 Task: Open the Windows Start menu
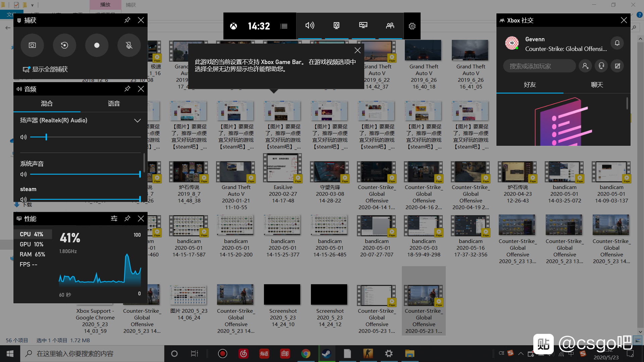[10, 354]
